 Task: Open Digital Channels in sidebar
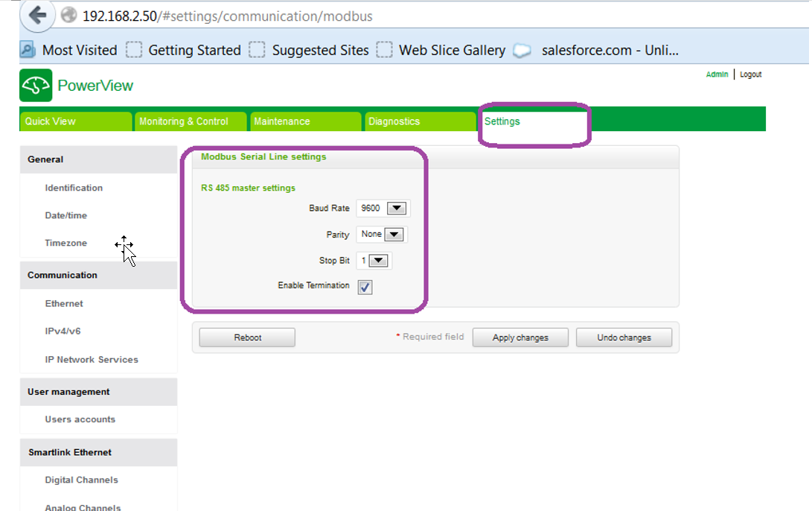(81, 480)
